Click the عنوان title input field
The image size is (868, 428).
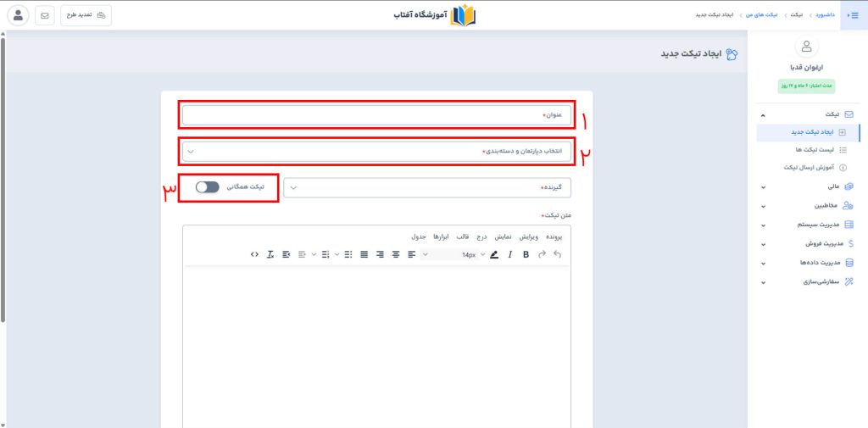376,115
